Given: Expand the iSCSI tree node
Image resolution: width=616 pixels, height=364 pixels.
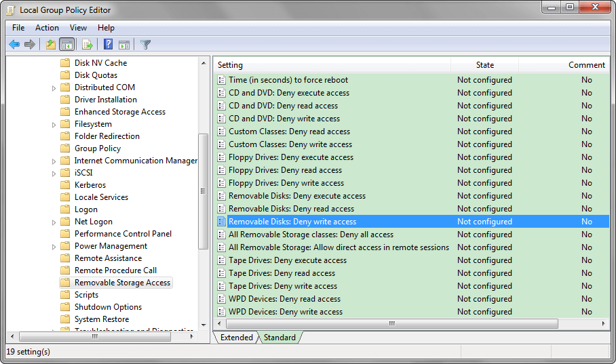Looking at the screenshot, I should (x=54, y=174).
